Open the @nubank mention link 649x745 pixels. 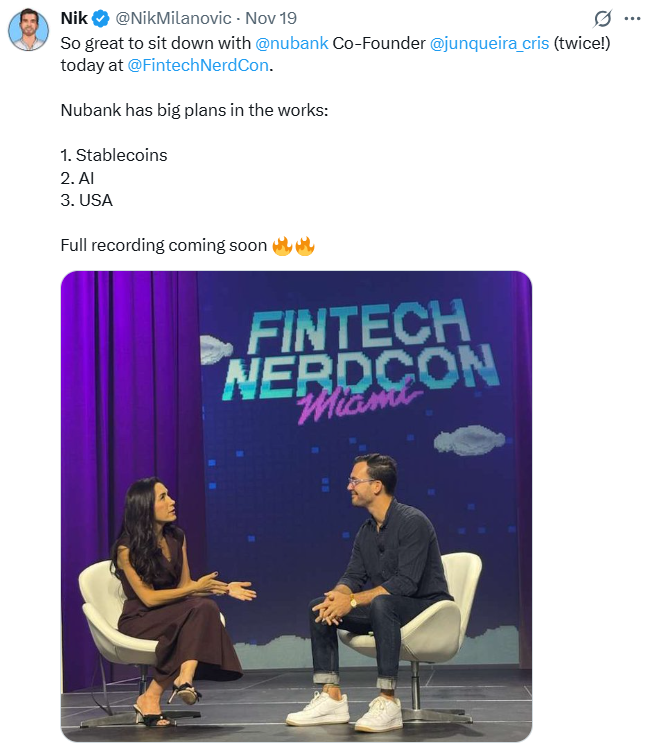click(292, 43)
